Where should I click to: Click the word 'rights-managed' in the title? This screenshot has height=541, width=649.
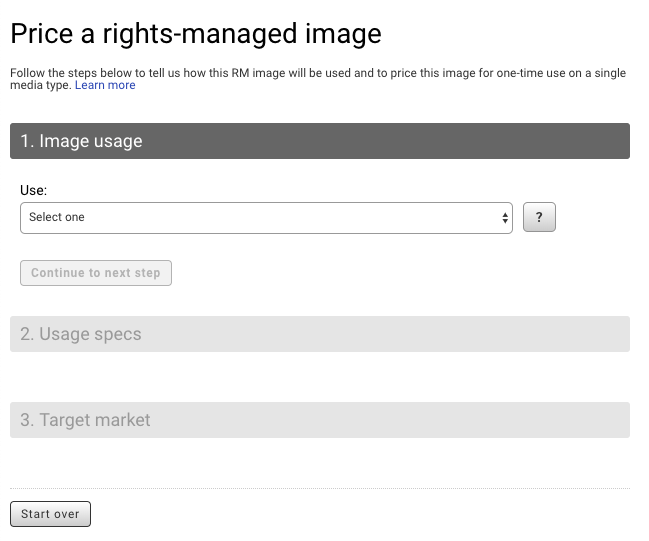(200, 35)
